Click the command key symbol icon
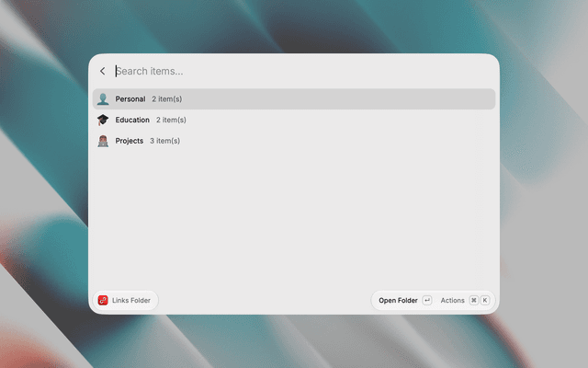Image resolution: width=588 pixels, height=368 pixels. 474,301
